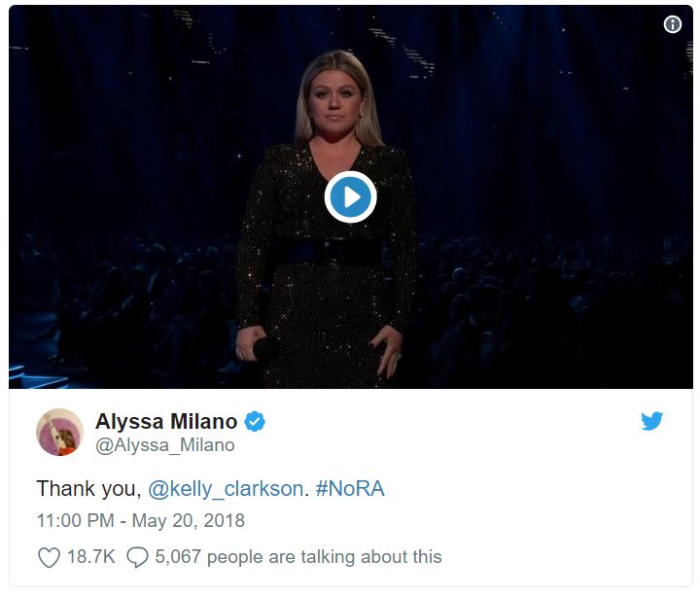Click the singer's face in the video thumbnail
700x595 pixels.
334,100
